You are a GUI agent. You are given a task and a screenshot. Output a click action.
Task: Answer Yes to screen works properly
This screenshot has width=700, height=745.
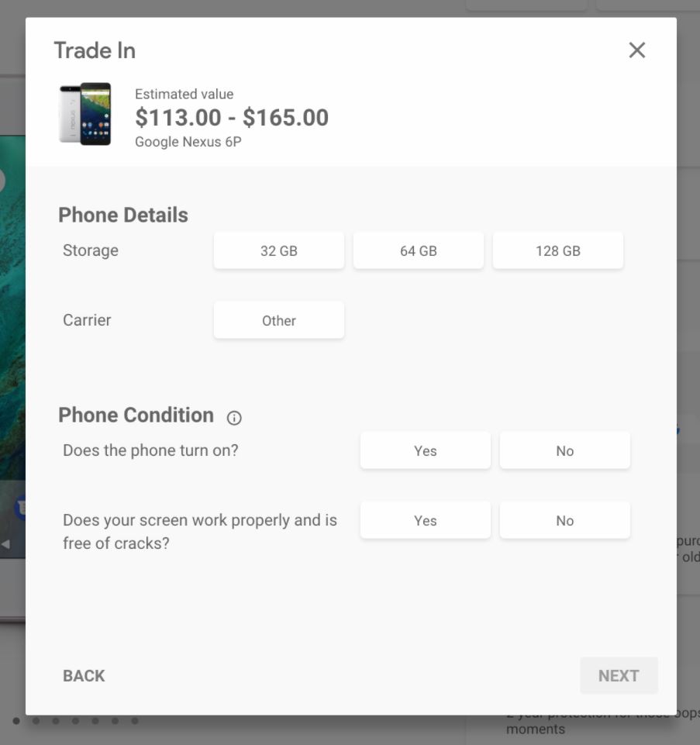point(426,520)
